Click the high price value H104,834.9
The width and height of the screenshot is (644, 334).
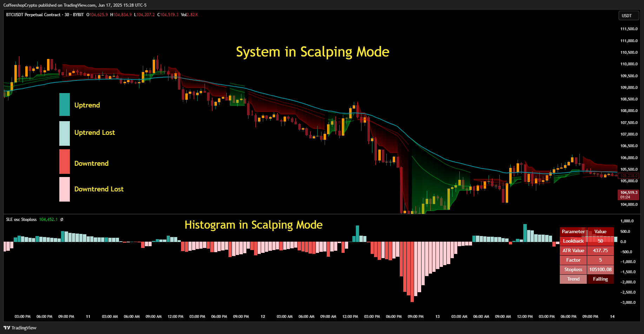tap(121, 15)
